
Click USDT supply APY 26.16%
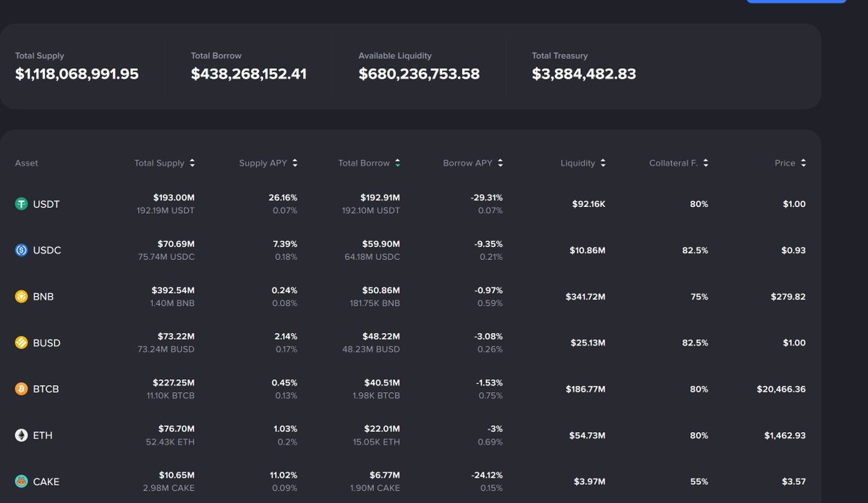[x=283, y=198]
